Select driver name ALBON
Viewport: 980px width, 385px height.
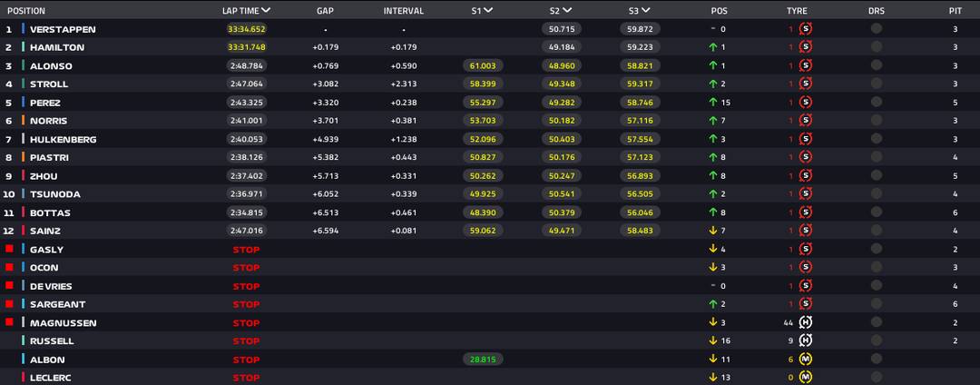click(x=47, y=360)
